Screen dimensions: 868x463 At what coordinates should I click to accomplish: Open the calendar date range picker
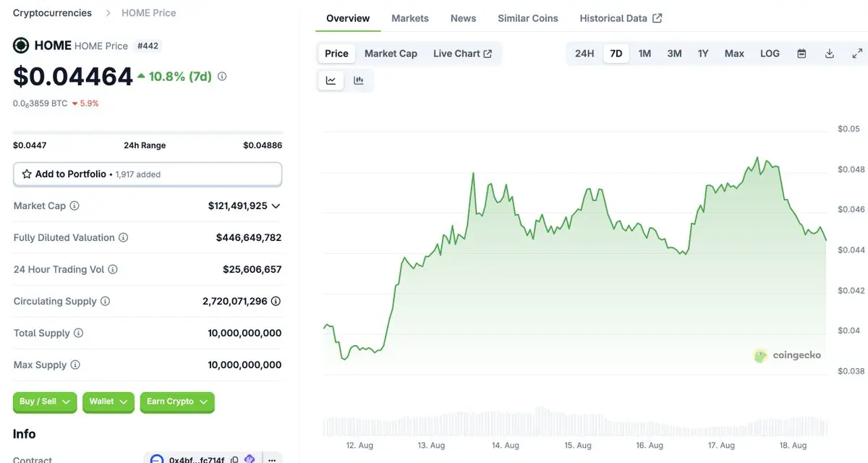point(801,54)
